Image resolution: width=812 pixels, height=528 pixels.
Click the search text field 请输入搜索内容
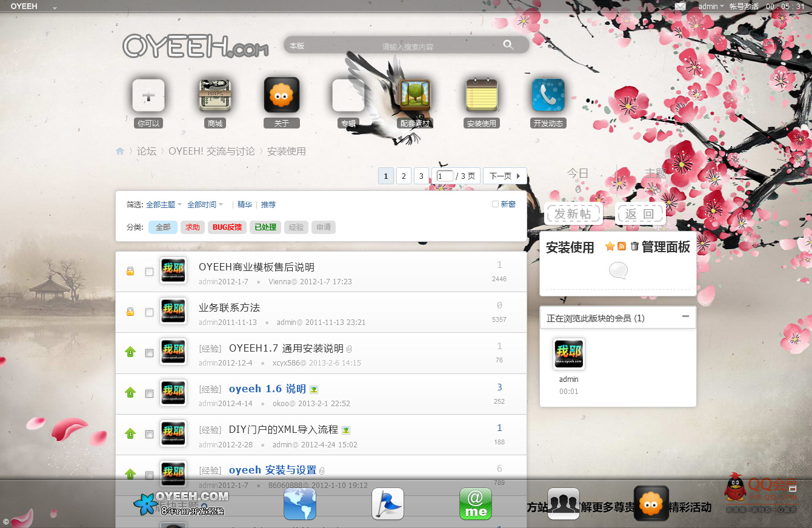(x=407, y=47)
